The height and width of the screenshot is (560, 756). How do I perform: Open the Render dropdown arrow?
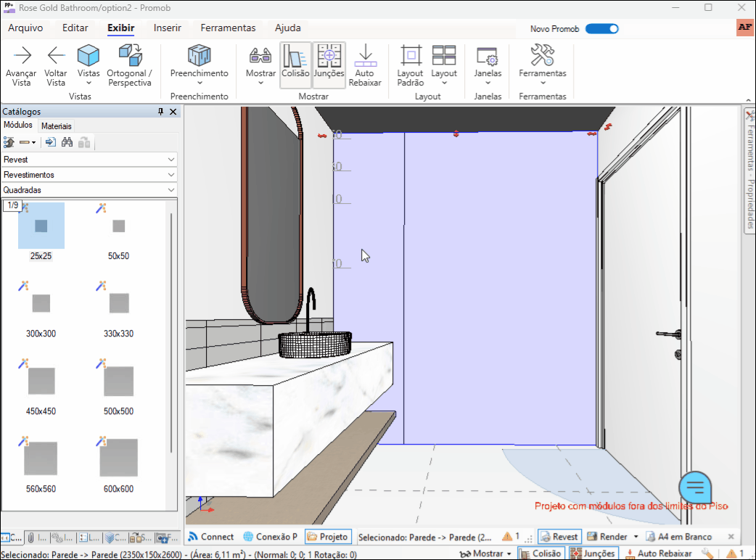click(x=636, y=536)
